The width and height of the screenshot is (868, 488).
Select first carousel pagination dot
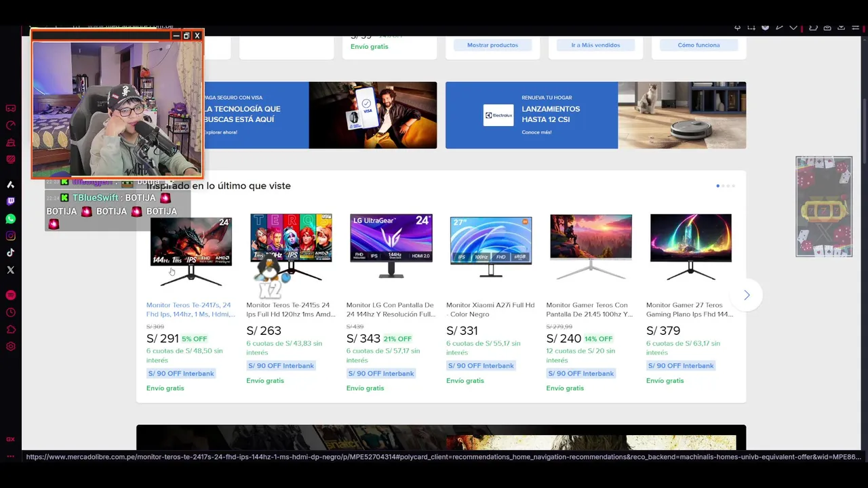tap(718, 186)
